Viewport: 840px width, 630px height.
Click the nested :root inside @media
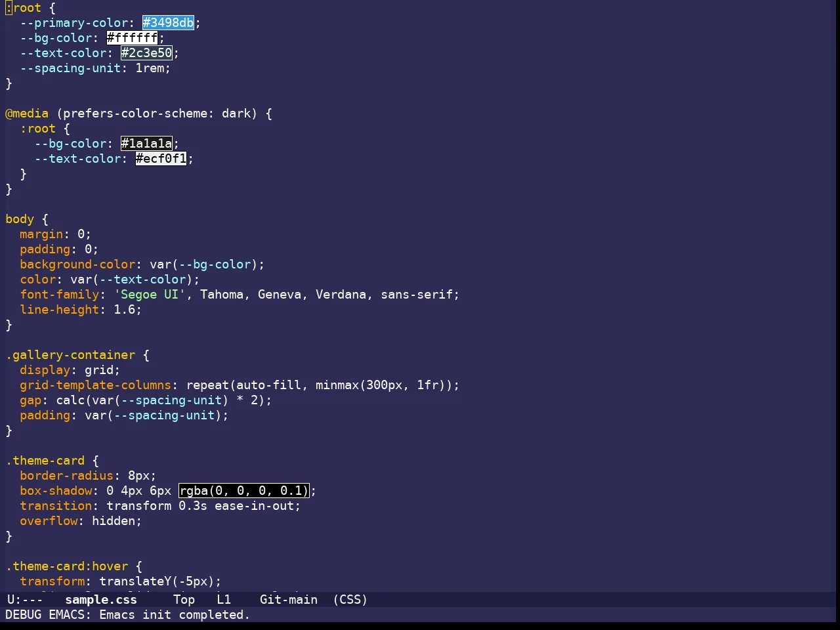point(37,129)
